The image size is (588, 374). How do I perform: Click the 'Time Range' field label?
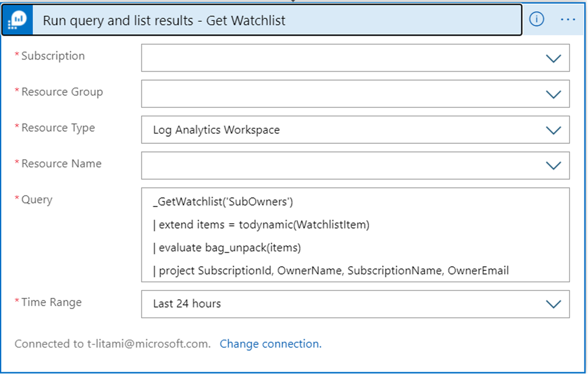pyautogui.click(x=51, y=302)
